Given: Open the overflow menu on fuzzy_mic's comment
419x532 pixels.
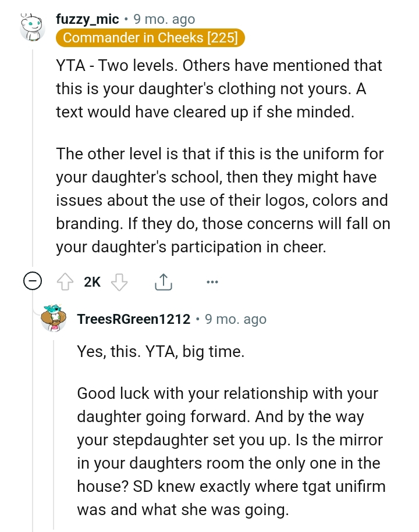Looking at the screenshot, I should coord(212,281).
